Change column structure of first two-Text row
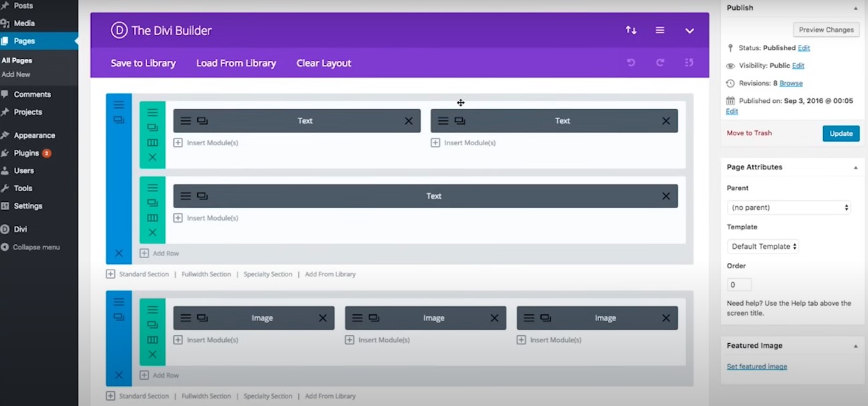The height and width of the screenshot is (406, 868). click(152, 142)
